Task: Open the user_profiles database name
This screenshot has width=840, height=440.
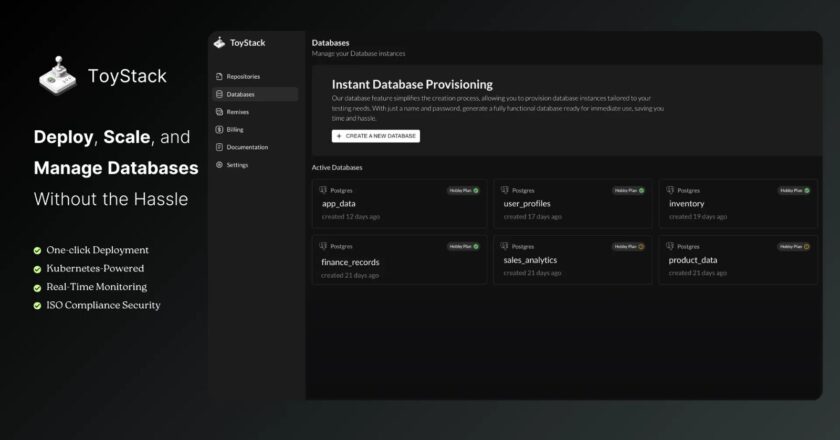Action: (x=527, y=204)
